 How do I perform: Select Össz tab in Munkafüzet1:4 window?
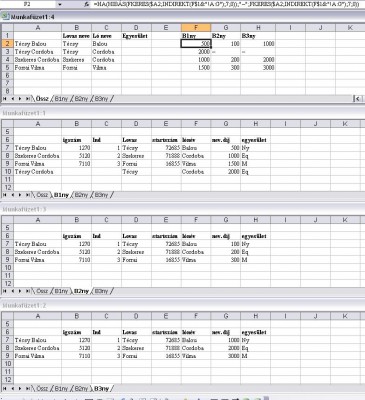42,99
